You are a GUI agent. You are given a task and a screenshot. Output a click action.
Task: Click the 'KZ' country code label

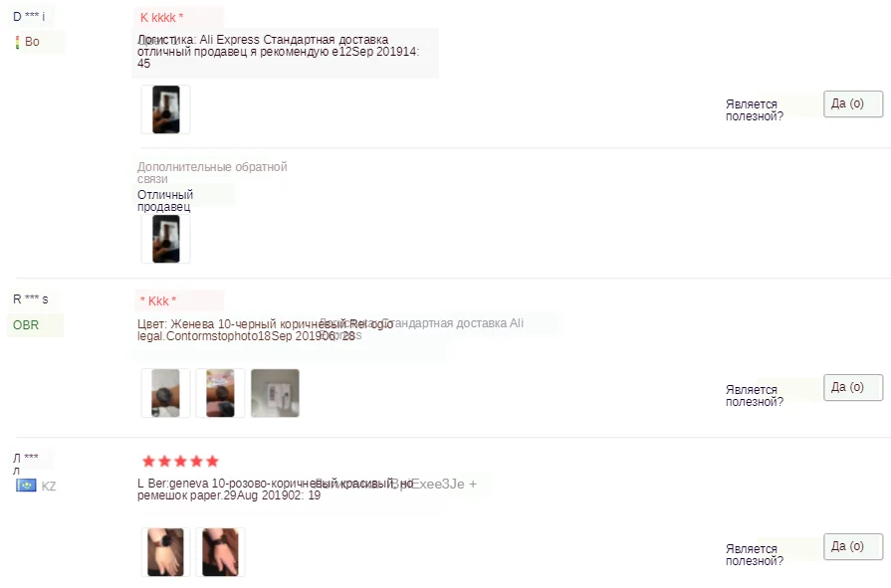pos(49,487)
